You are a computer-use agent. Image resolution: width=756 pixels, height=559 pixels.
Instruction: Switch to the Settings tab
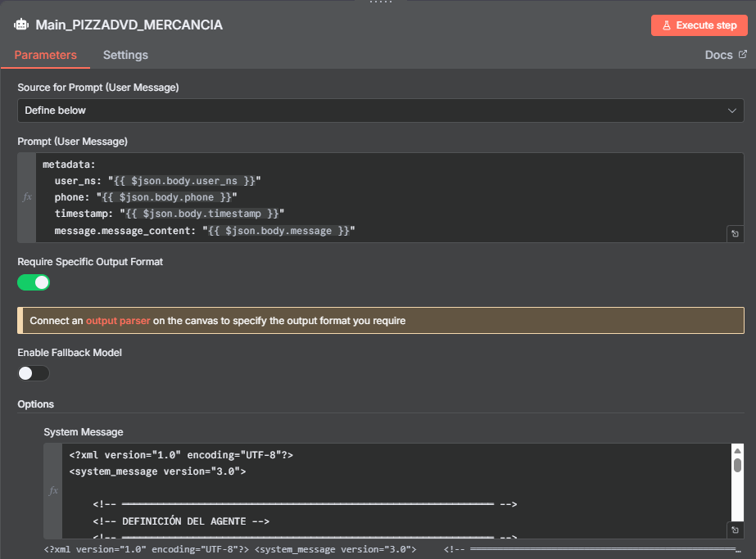coord(125,55)
